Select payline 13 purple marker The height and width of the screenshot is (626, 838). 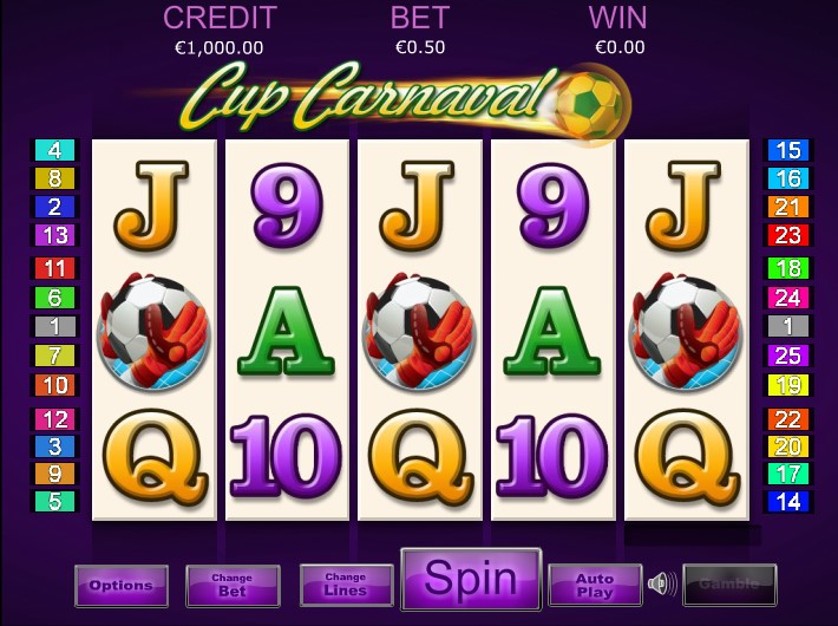coord(55,235)
